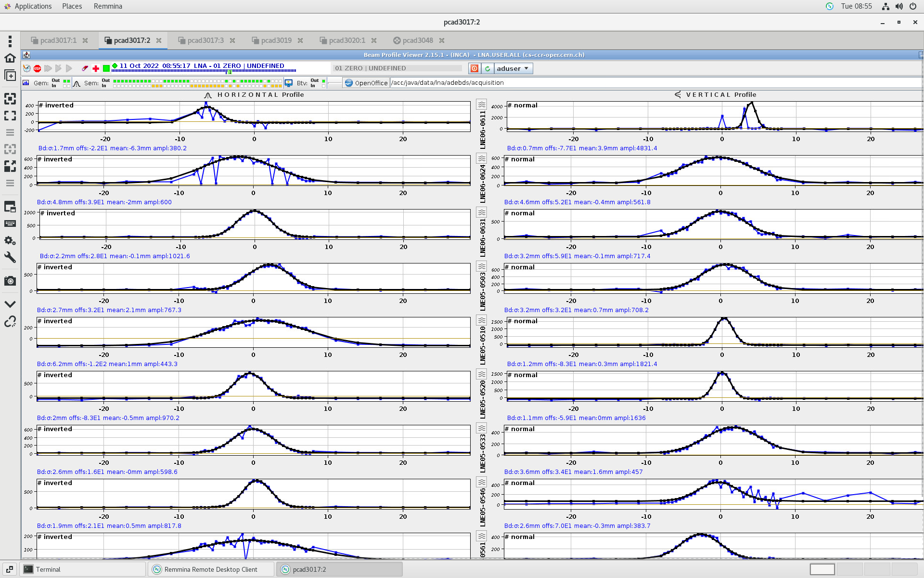Viewport: 924px width, 578px height.
Task: Open the aduser dropdown
Action: click(x=513, y=68)
